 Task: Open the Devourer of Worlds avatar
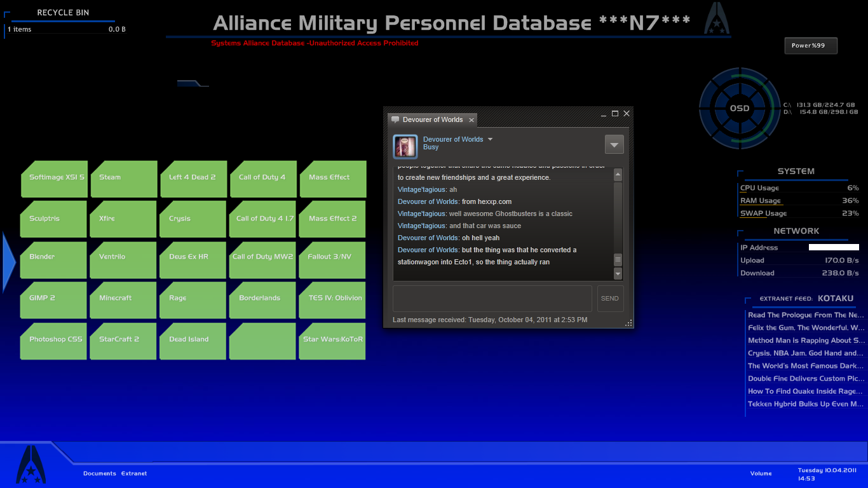405,147
